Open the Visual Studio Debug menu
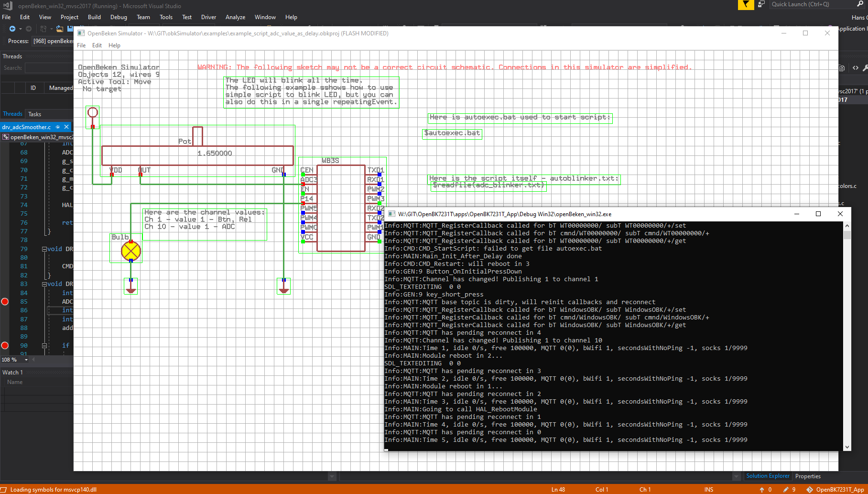The width and height of the screenshot is (868, 494). coord(119,17)
